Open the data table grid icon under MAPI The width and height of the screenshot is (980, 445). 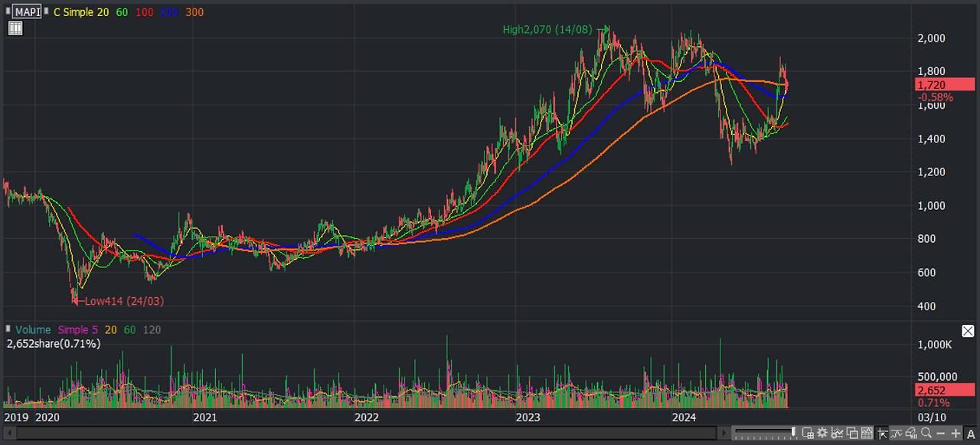(15, 28)
